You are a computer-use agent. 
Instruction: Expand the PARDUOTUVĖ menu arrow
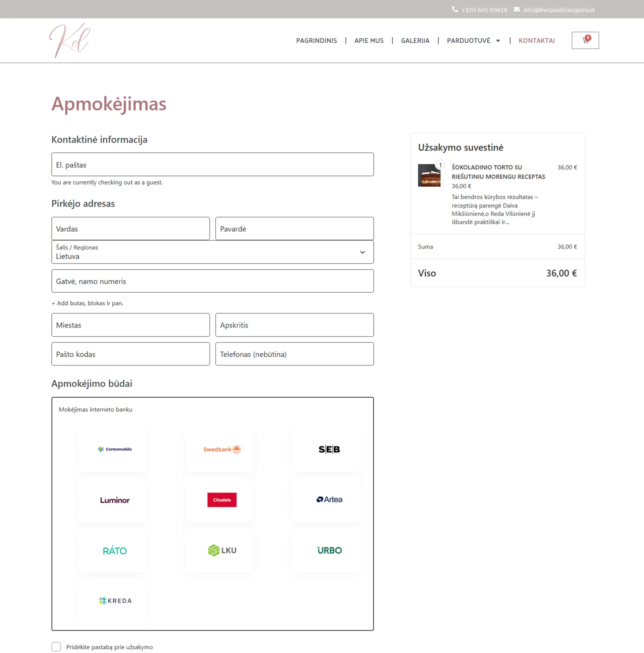(x=498, y=41)
